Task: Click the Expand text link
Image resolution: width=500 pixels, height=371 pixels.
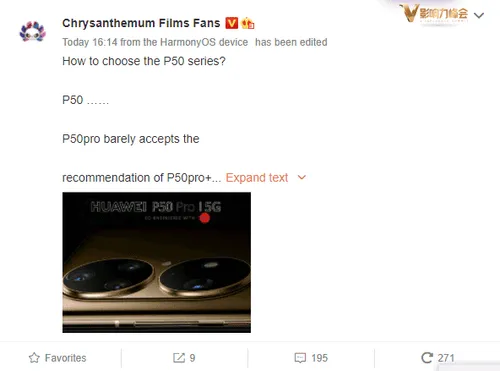Action: [x=257, y=178]
